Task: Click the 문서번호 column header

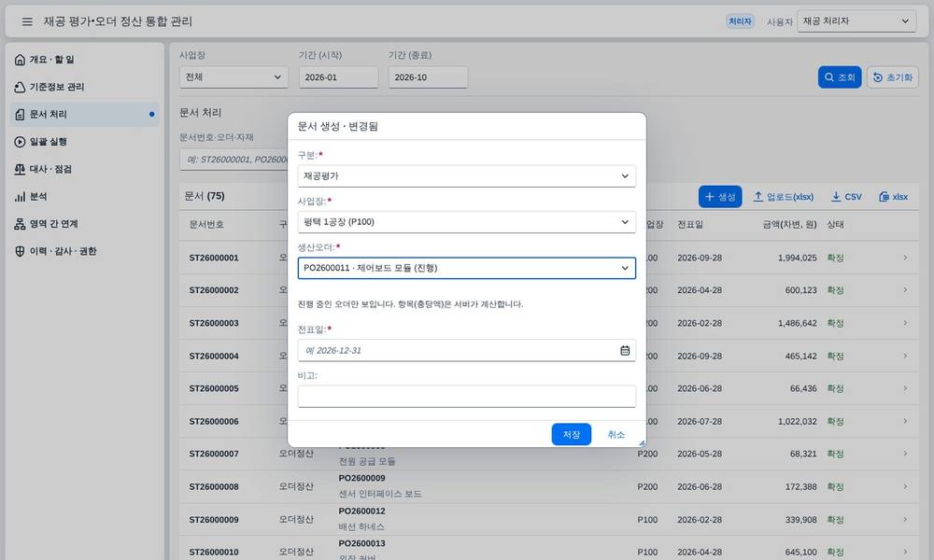Action: pyautogui.click(x=206, y=224)
